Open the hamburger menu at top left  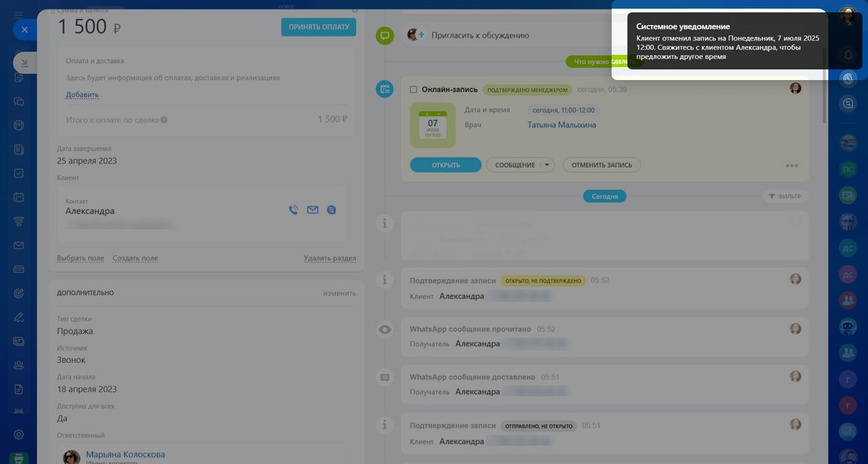pyautogui.click(x=19, y=15)
